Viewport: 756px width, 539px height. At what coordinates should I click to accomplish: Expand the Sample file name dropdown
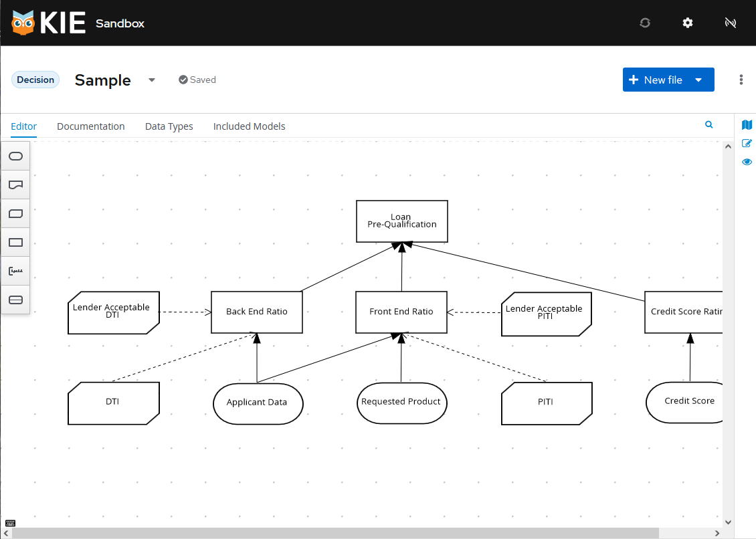pyautogui.click(x=152, y=80)
